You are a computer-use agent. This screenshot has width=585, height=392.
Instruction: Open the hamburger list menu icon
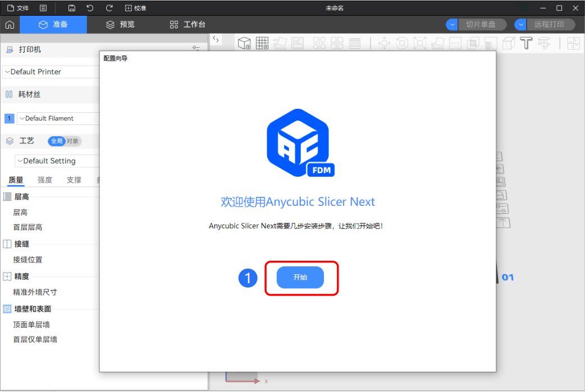[x=43, y=8]
